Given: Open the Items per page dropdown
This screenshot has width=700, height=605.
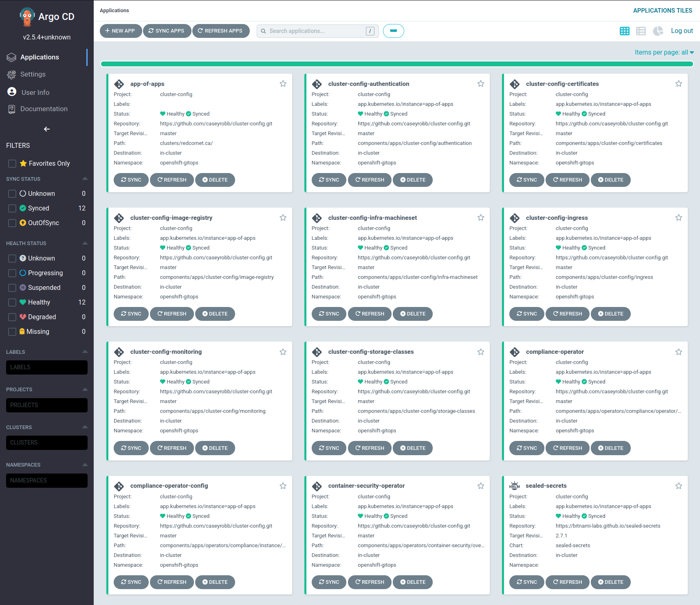Looking at the screenshot, I should [x=664, y=53].
